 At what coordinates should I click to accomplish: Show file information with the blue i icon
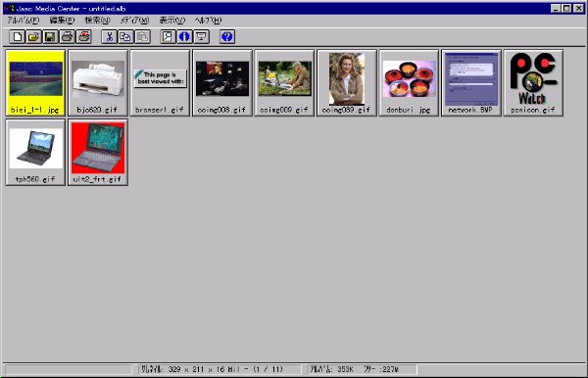click(x=184, y=36)
